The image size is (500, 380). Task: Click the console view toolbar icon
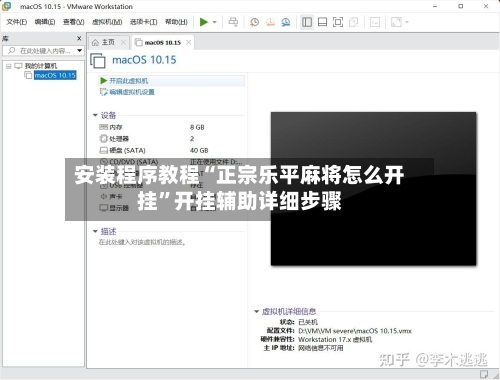(375, 22)
